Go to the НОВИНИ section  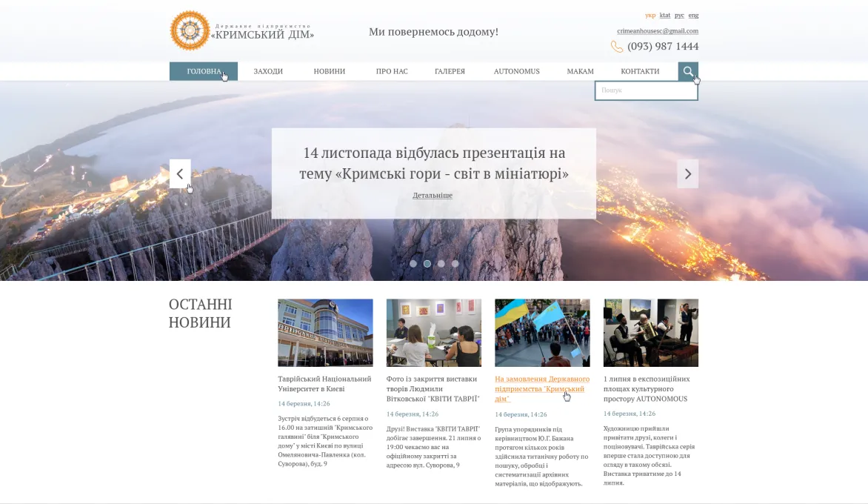click(330, 71)
